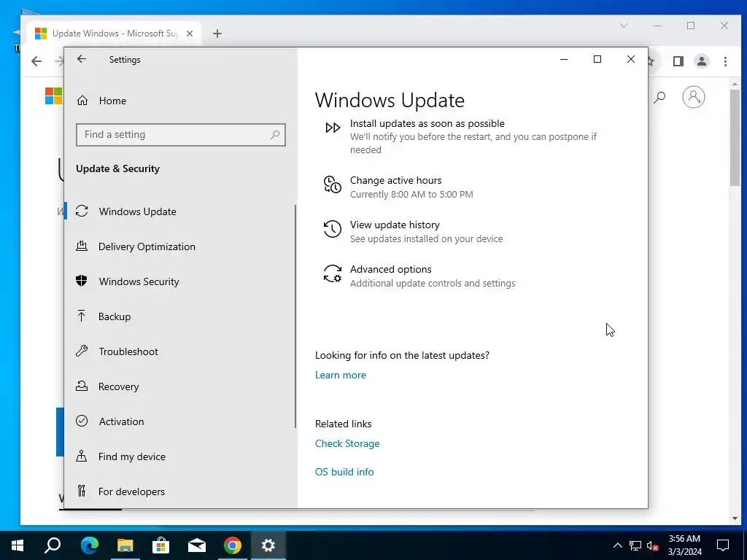Image resolution: width=747 pixels, height=560 pixels.
Task: Show hidden system tray icons
Action: click(617, 545)
